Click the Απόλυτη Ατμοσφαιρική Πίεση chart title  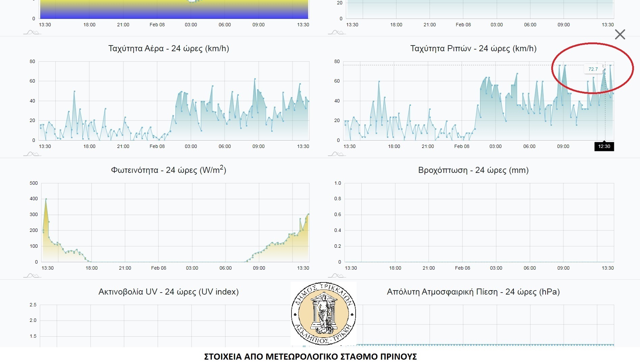point(473,292)
